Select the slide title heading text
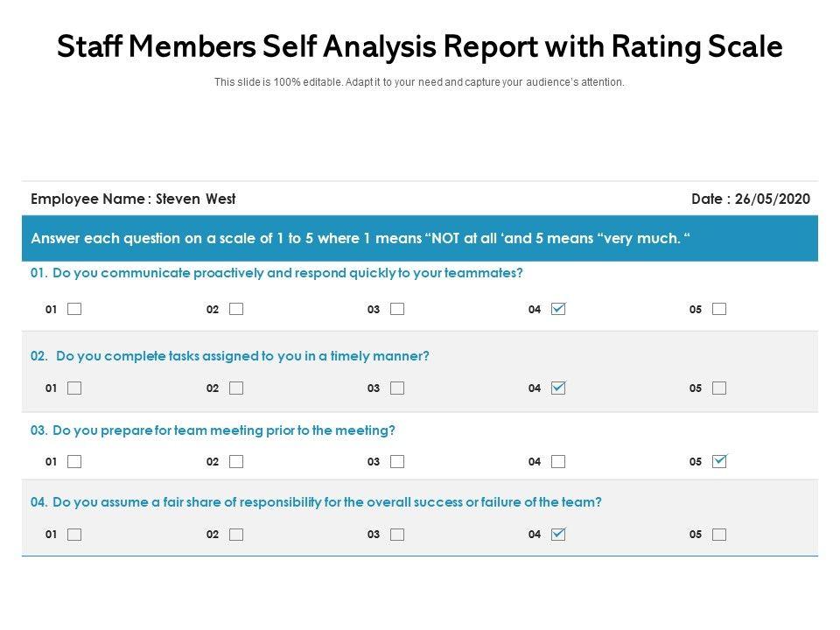Viewport: 840px width, 630px height. (x=420, y=47)
